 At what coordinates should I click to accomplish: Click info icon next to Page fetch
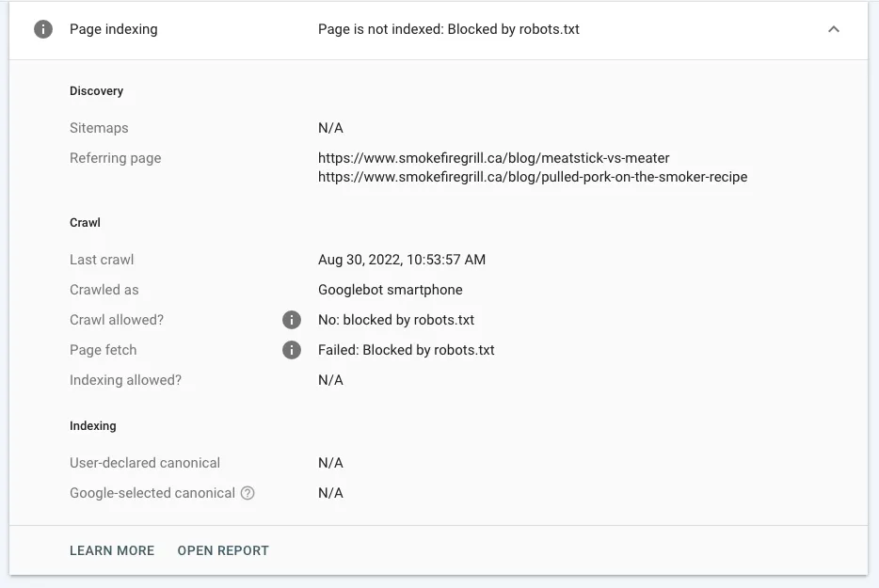[x=292, y=350]
